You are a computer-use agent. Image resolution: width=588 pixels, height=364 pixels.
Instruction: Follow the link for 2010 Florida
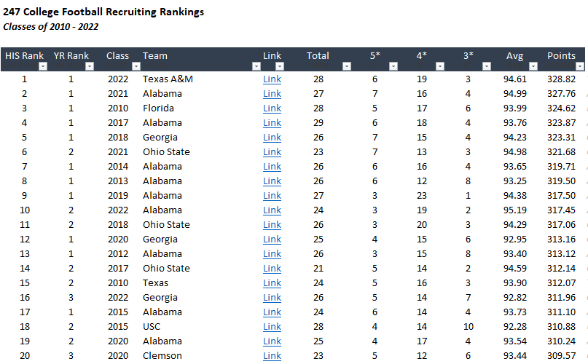click(272, 108)
